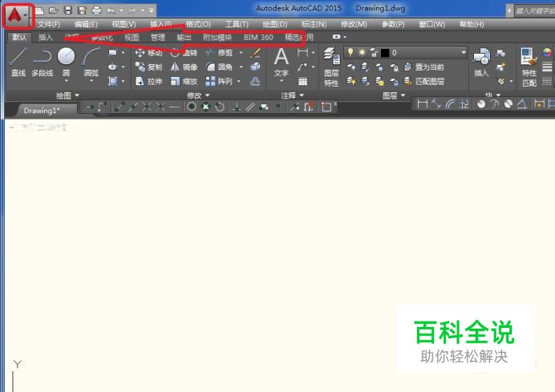
Task: Click the Plot printer icon
Action: (96, 10)
